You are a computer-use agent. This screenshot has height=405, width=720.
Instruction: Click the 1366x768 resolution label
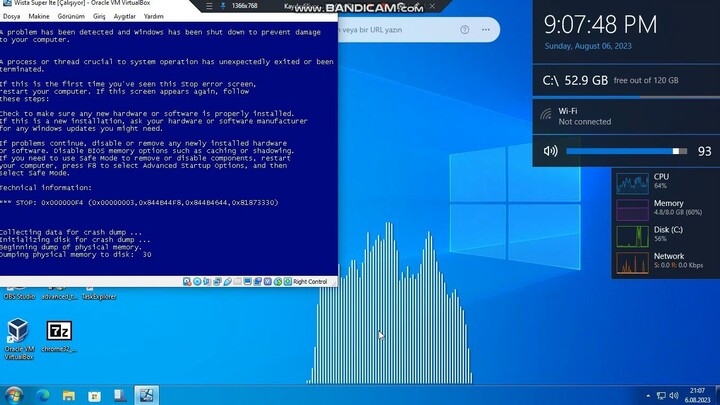click(x=244, y=6)
